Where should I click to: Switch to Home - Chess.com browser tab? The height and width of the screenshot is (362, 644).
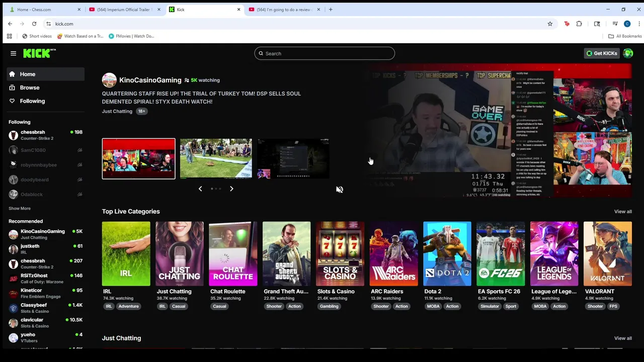(44, 10)
